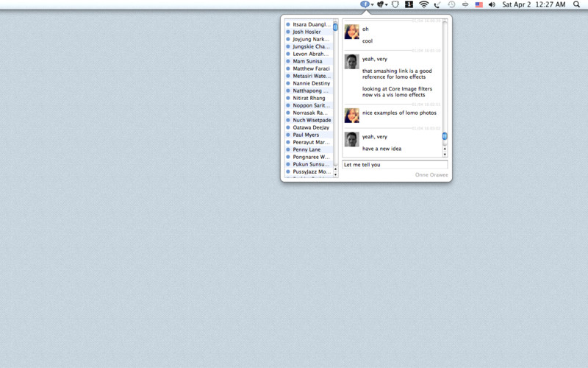The width and height of the screenshot is (588, 368).
Task: Open the volume speaker menu
Action: [x=492, y=4]
